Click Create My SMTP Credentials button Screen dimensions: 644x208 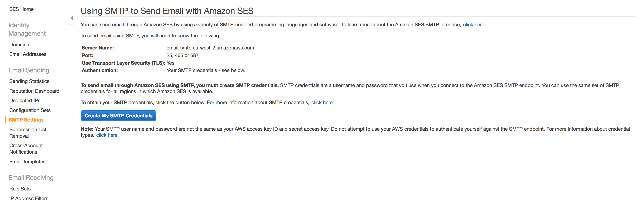pyautogui.click(x=118, y=116)
